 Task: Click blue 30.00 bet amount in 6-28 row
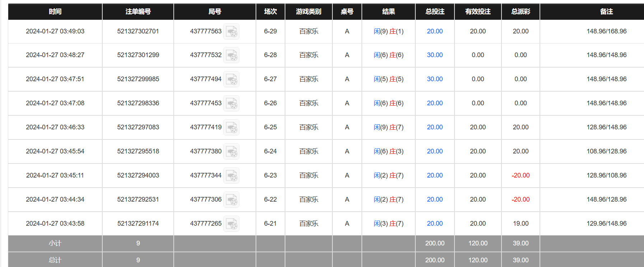click(435, 55)
